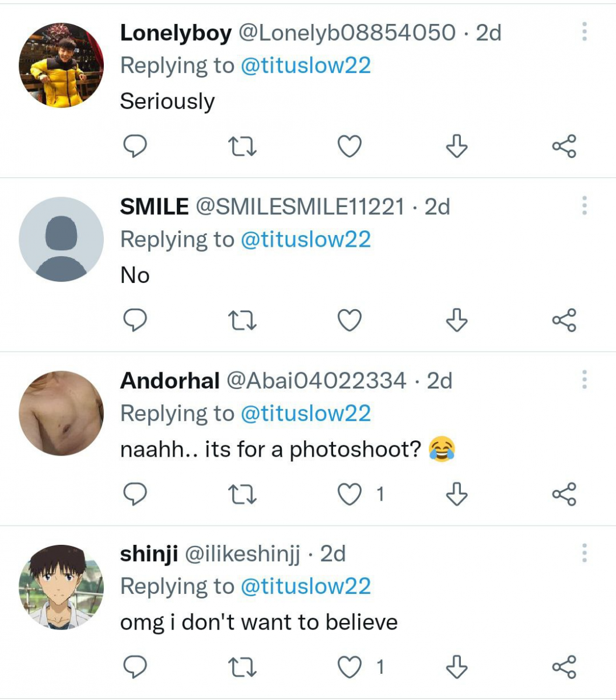Click the like count on Andorhal's reply
The height and width of the screenshot is (700, 616).
tap(380, 493)
